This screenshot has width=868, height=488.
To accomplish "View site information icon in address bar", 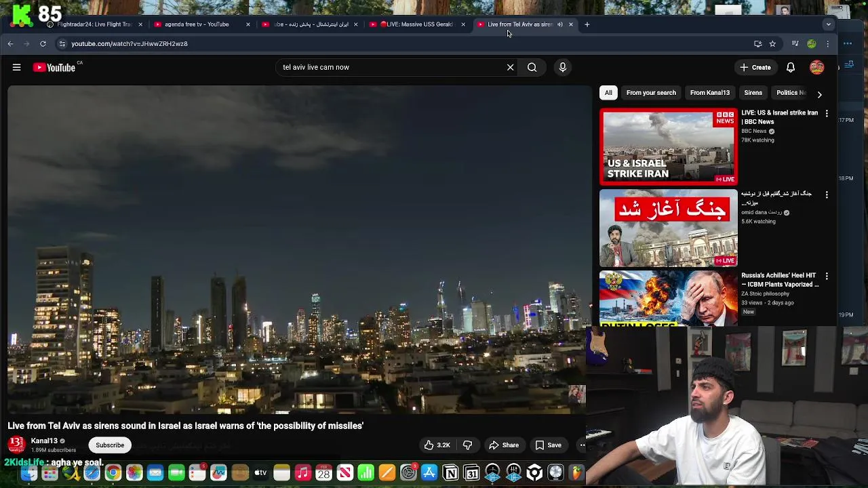I will pos(62,43).
